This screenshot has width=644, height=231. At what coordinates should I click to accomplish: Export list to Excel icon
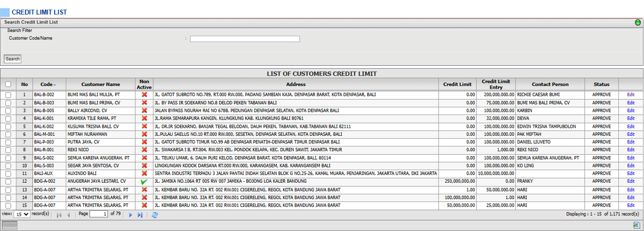tap(636, 225)
